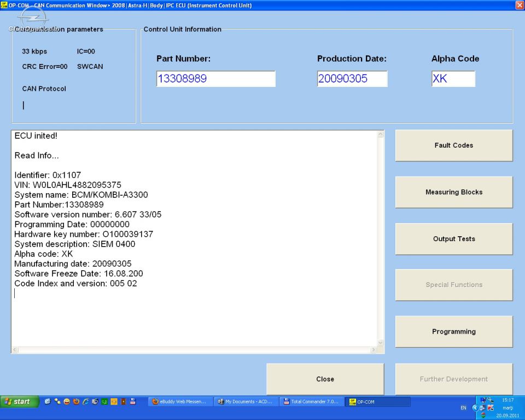Select the Alpha Code field

pos(453,79)
